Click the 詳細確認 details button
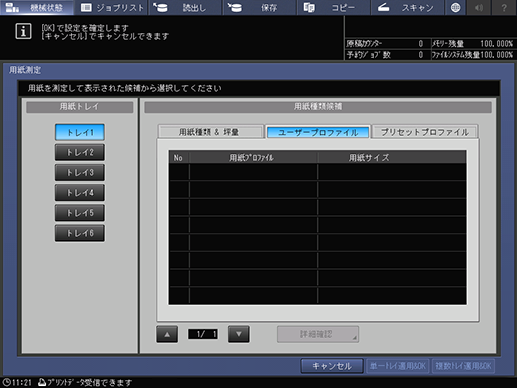The height and width of the screenshot is (388, 517). click(318, 334)
